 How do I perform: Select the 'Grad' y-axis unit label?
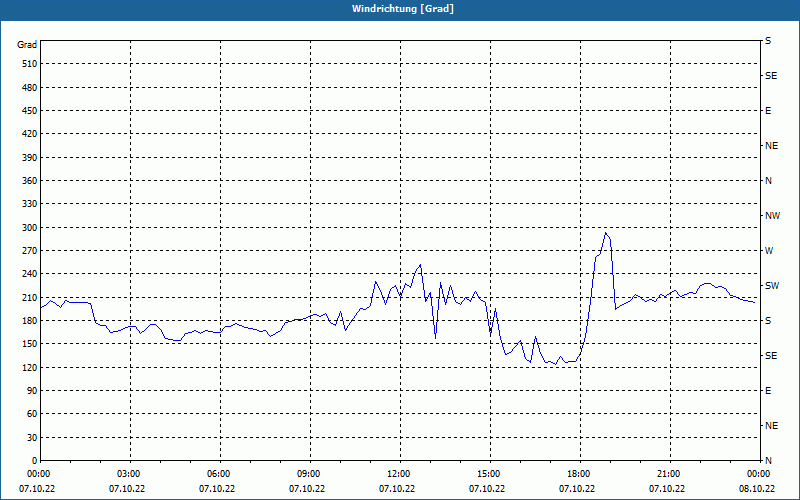27,45
